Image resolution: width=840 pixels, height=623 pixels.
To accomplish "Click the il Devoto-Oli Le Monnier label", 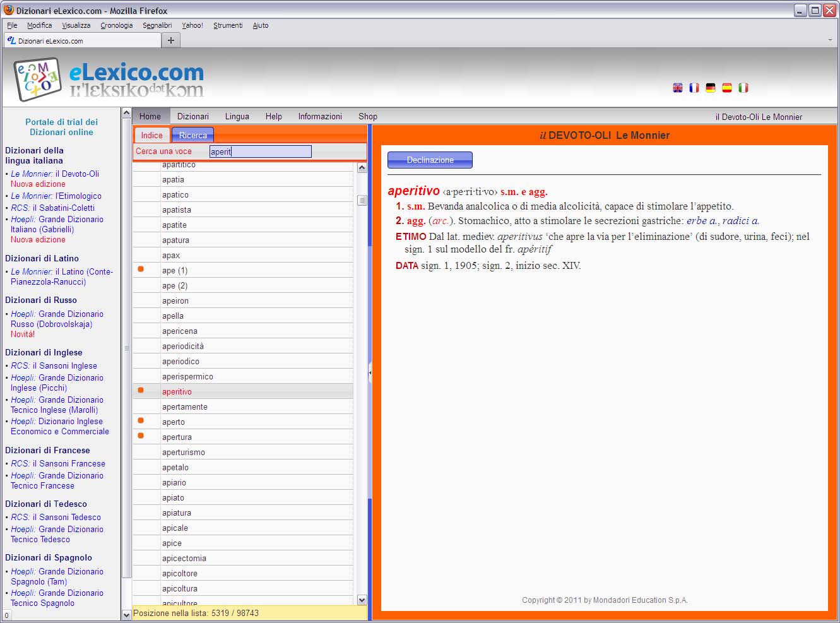I will (759, 117).
